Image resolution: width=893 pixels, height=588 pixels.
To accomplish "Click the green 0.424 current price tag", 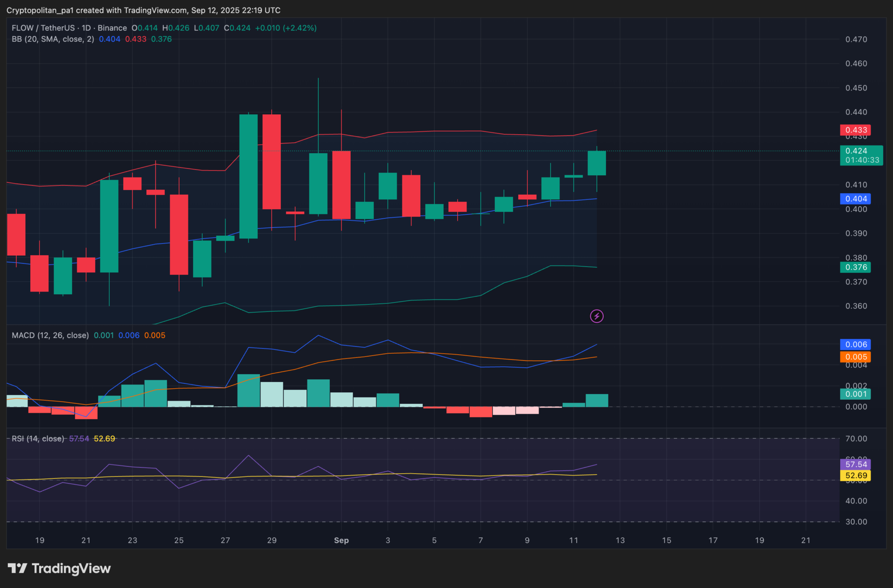I will click(861, 155).
